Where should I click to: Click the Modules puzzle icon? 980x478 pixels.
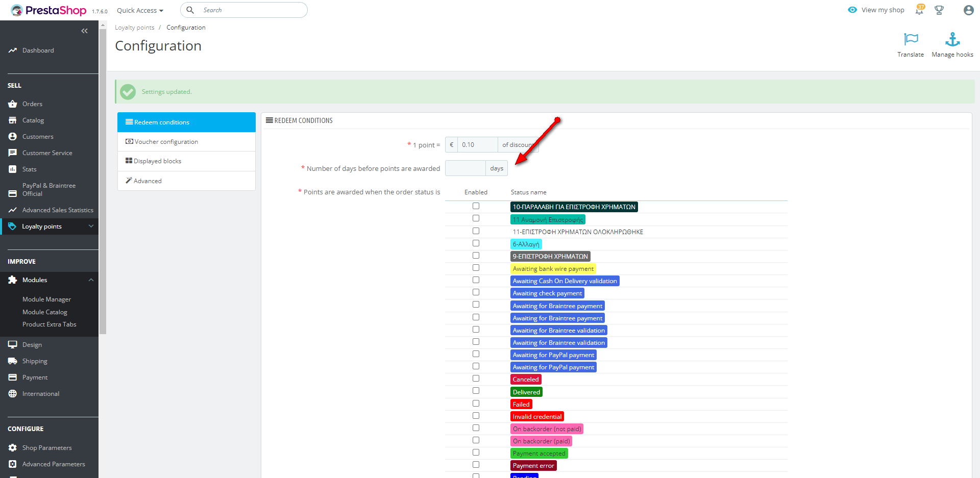coord(13,280)
